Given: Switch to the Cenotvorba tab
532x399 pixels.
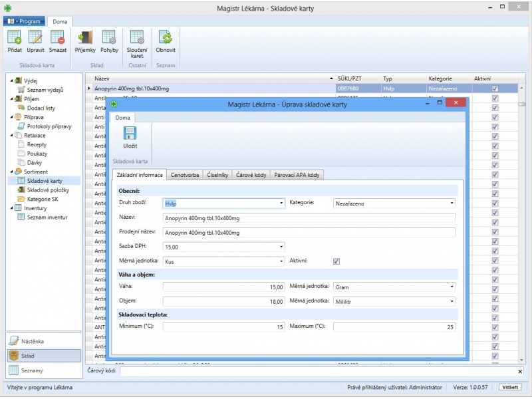Looking at the screenshot, I should tap(185, 176).
